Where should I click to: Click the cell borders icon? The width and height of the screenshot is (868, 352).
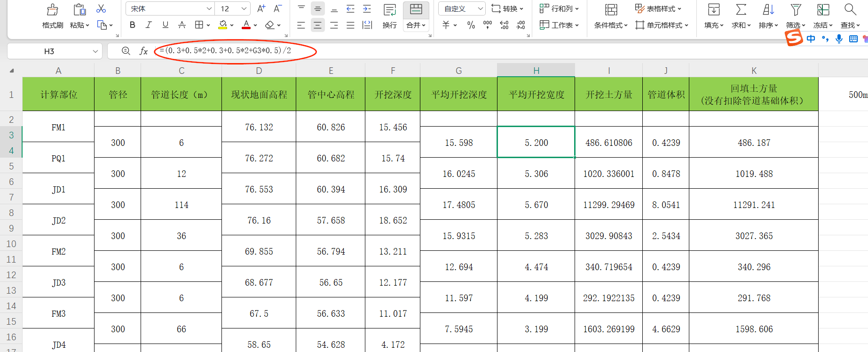click(199, 25)
